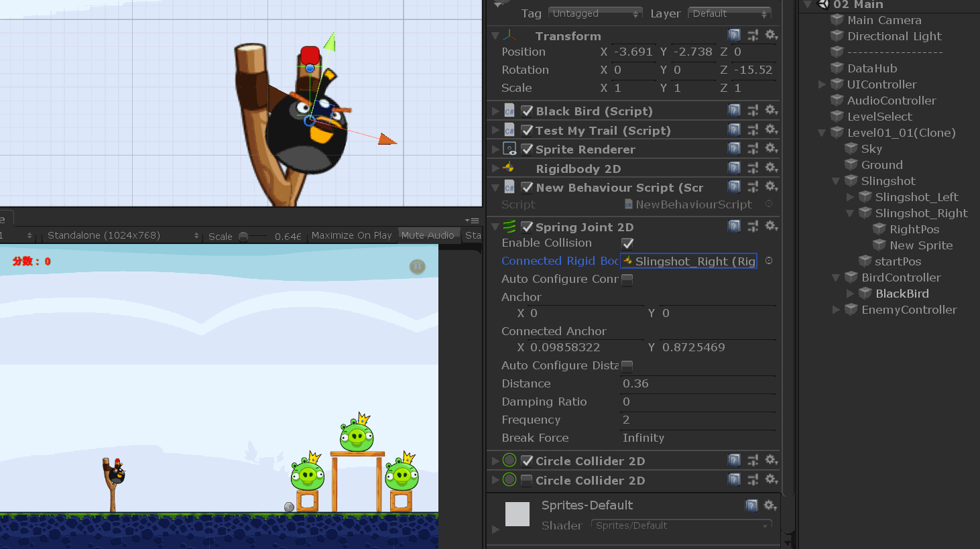The height and width of the screenshot is (549, 980).
Task: Open Sprites-Default material gear menu
Action: pyautogui.click(x=770, y=505)
